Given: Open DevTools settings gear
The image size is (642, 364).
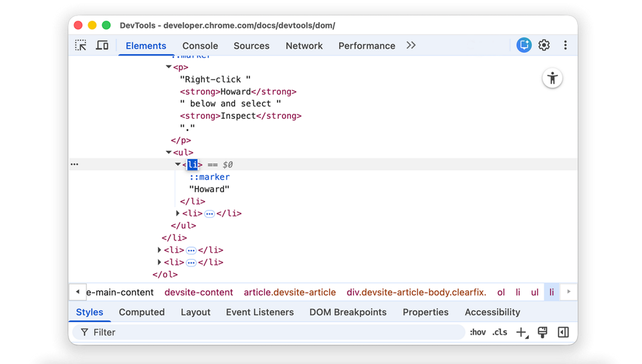Looking at the screenshot, I should click(x=544, y=45).
